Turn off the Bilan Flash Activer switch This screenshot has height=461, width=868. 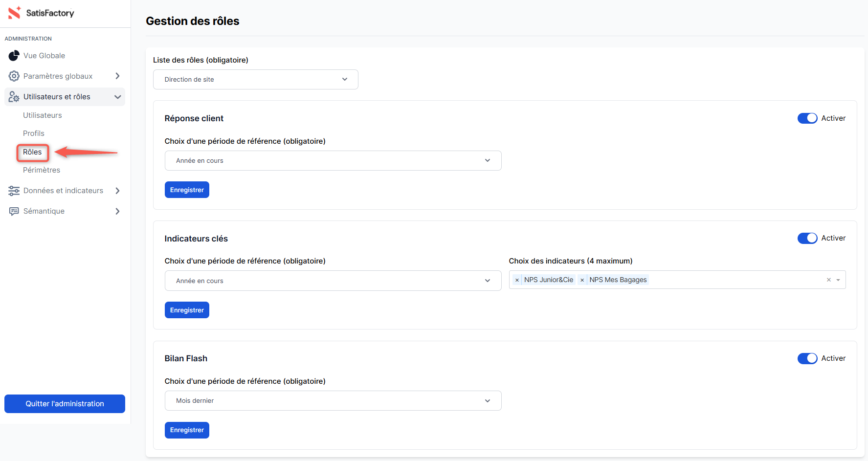tap(807, 358)
